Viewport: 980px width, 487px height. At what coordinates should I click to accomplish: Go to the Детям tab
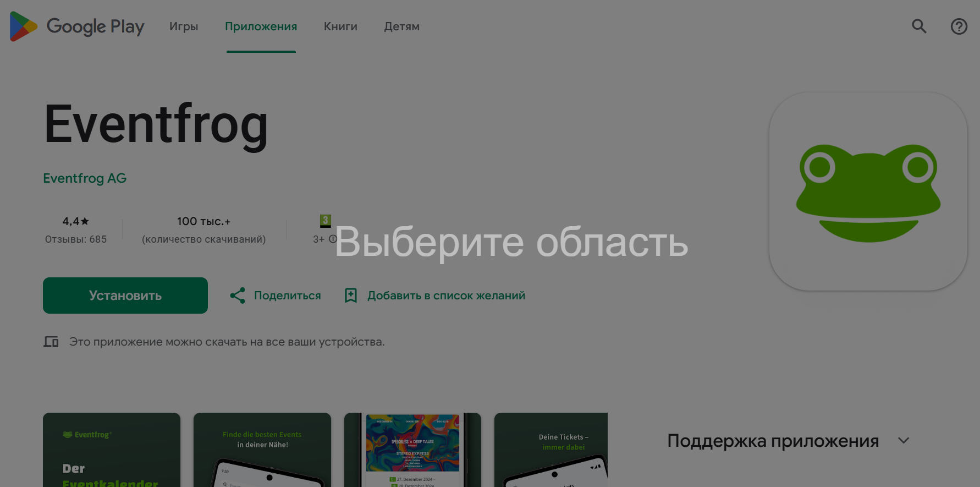401,26
